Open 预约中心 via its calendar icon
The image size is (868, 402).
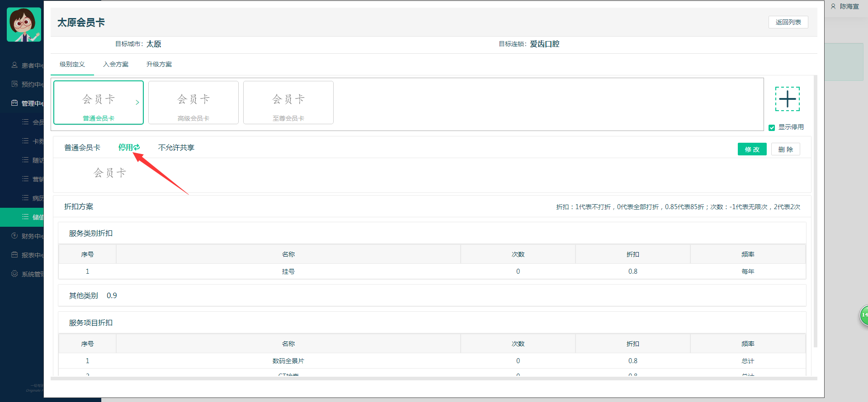pos(14,84)
